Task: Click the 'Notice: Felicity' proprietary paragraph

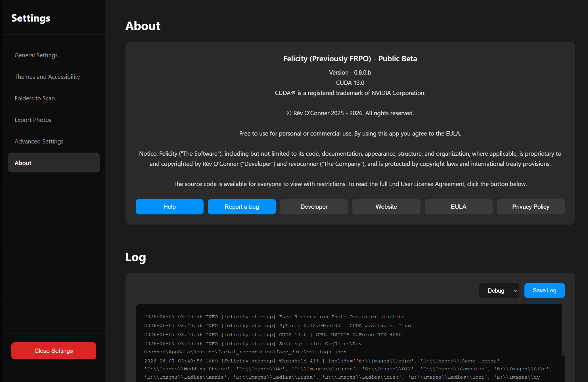Action: 350,159
